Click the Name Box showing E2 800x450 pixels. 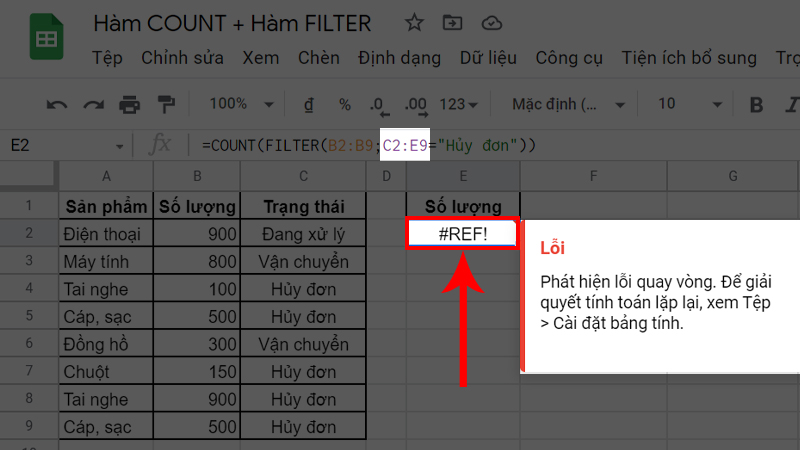click(65, 145)
